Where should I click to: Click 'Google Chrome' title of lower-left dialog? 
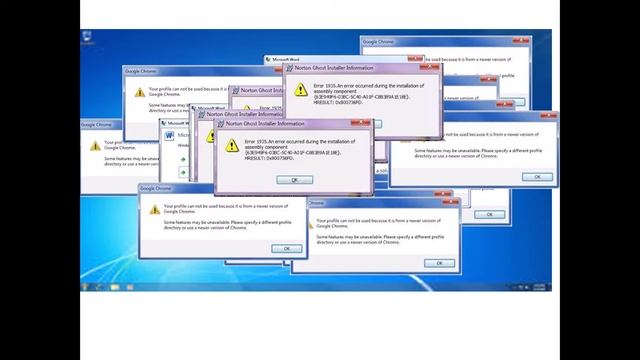click(156, 189)
